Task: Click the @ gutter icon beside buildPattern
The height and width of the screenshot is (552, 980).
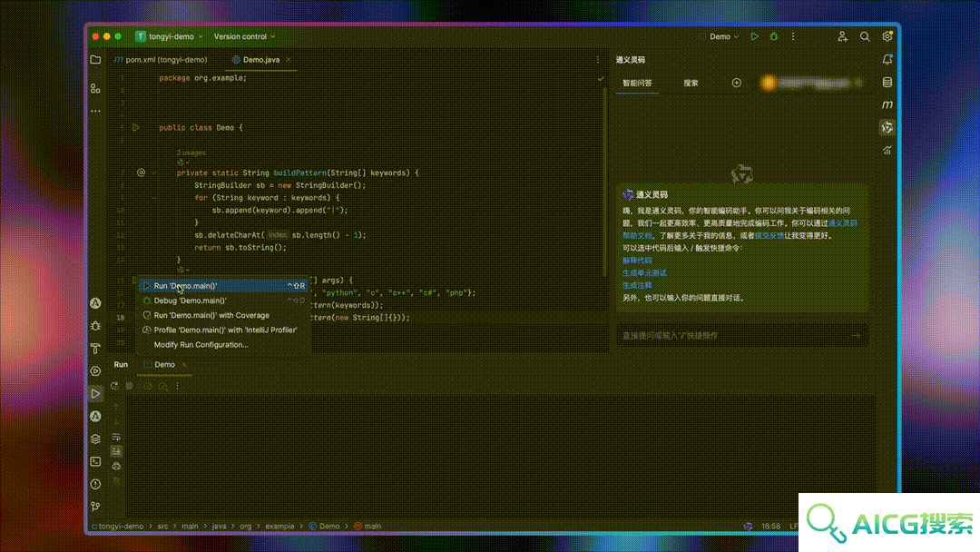Action: [142, 172]
